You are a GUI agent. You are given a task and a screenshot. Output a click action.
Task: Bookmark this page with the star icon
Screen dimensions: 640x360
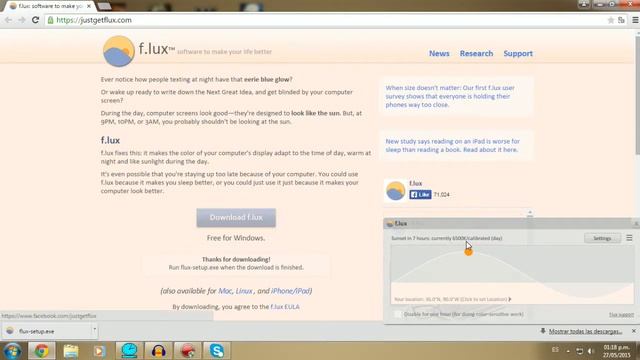(611, 20)
